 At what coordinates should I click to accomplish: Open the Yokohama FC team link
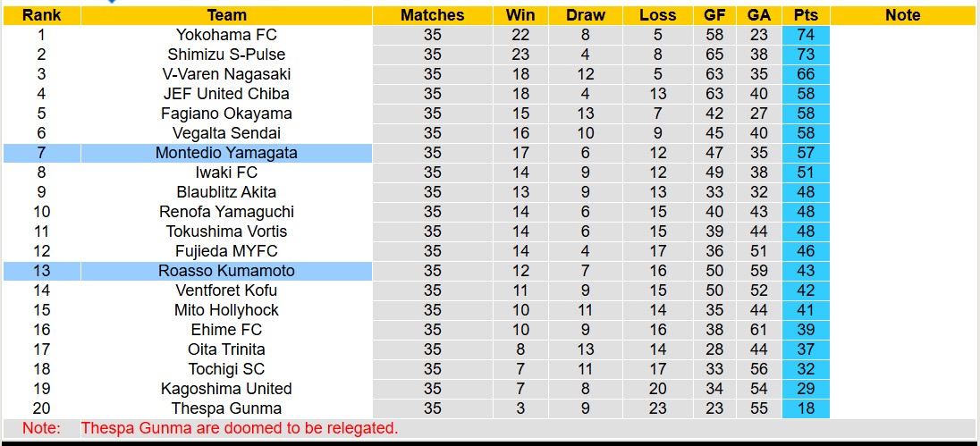226,35
